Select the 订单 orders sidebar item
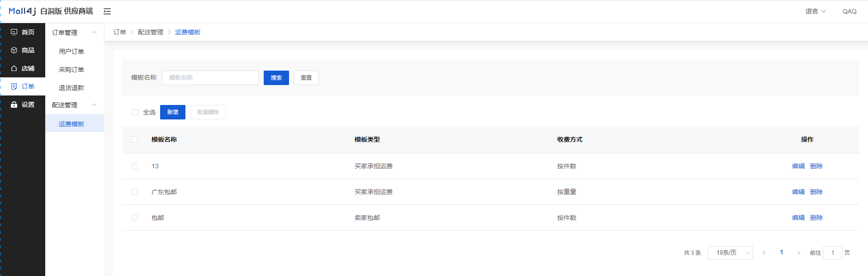The image size is (868, 276). 23,86
